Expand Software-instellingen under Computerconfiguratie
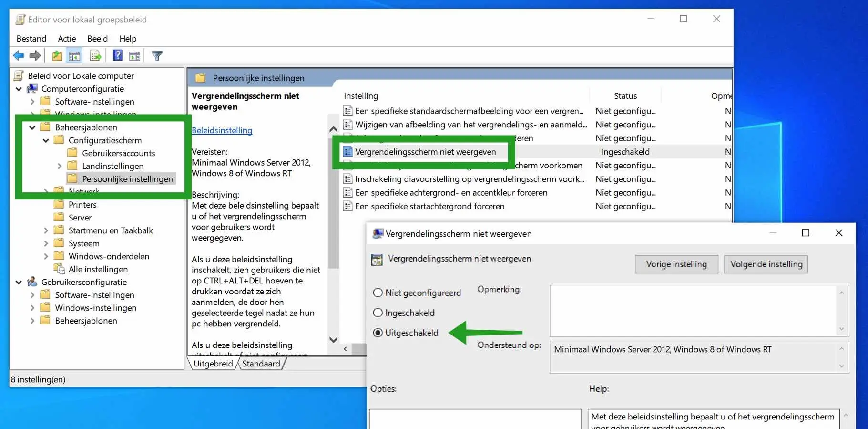 click(32, 102)
